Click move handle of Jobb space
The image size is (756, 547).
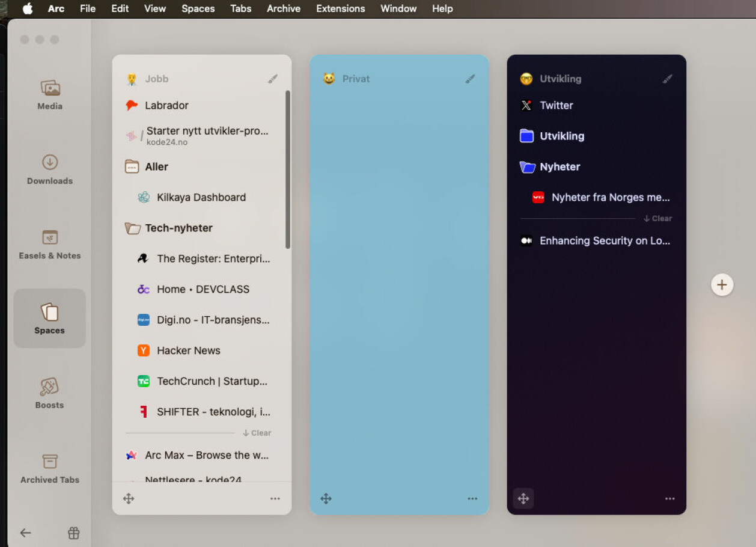click(x=129, y=498)
